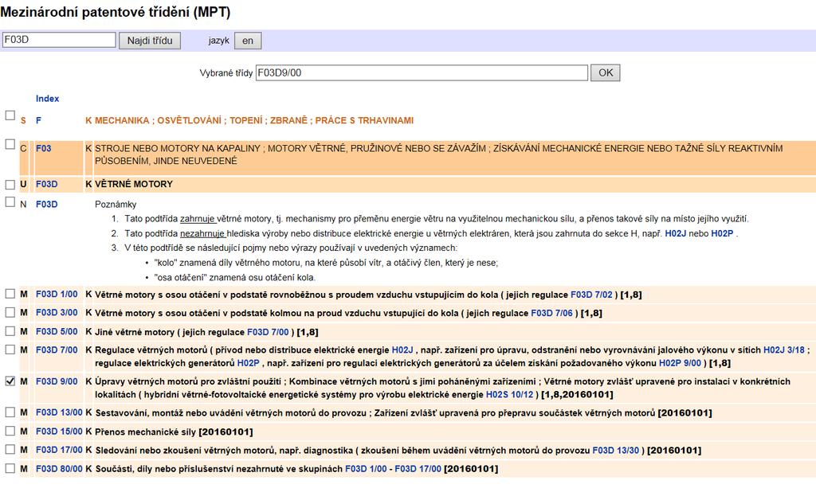This screenshot has width=816, height=504.
Task: Follow F03D 7/00 reference in Jiné větrné motory
Action: [268, 332]
